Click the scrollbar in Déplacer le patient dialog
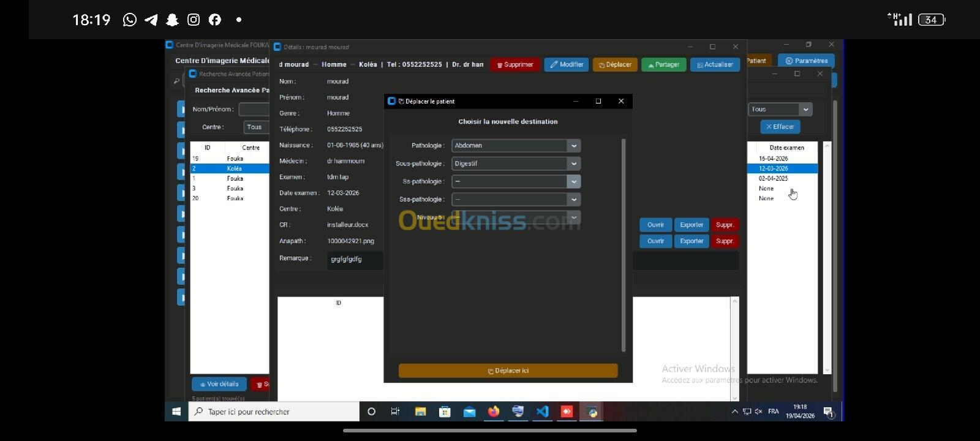This screenshot has height=441, width=980. pos(624,245)
